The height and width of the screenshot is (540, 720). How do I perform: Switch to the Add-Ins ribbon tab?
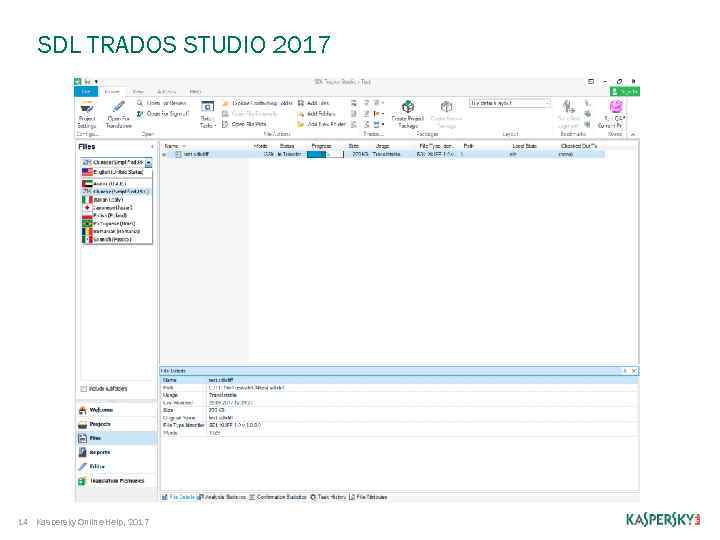tap(166, 92)
